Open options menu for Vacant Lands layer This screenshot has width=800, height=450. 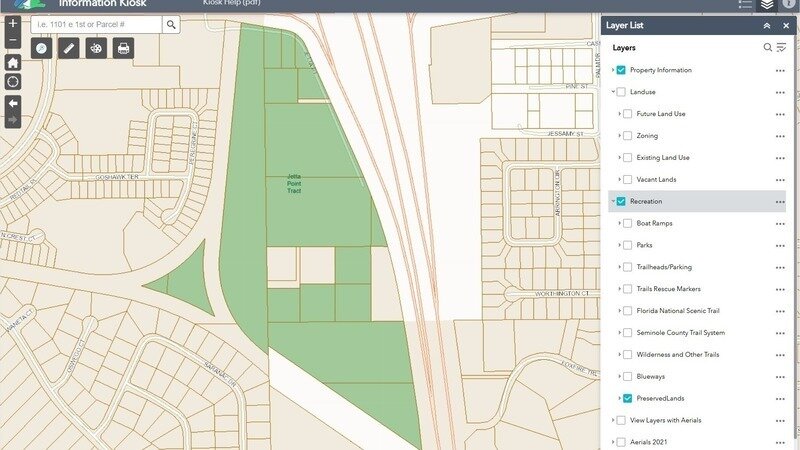tap(779, 180)
